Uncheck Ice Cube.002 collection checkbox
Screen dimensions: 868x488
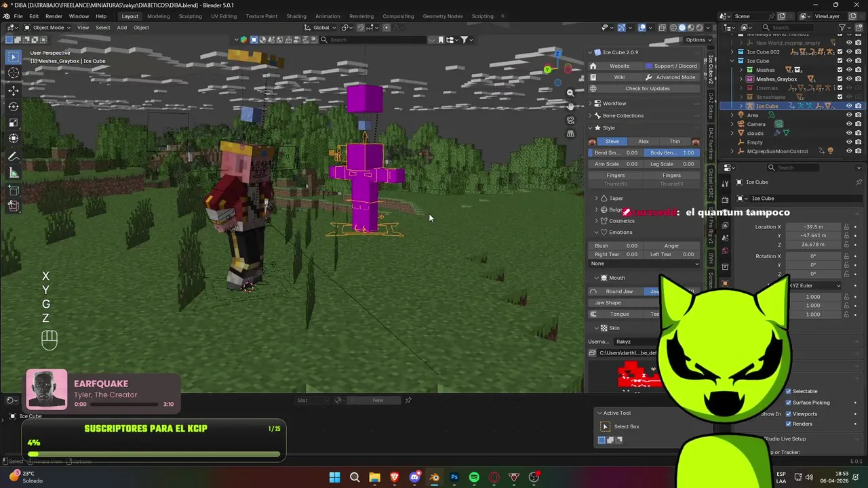(840, 52)
